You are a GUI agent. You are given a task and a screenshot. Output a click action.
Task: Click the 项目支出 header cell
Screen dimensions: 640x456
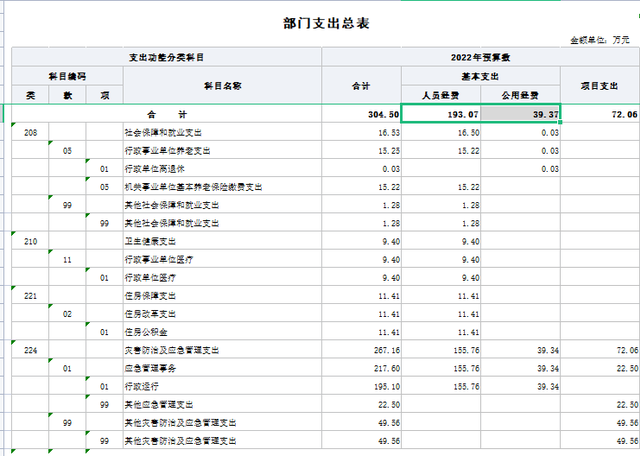(600, 86)
